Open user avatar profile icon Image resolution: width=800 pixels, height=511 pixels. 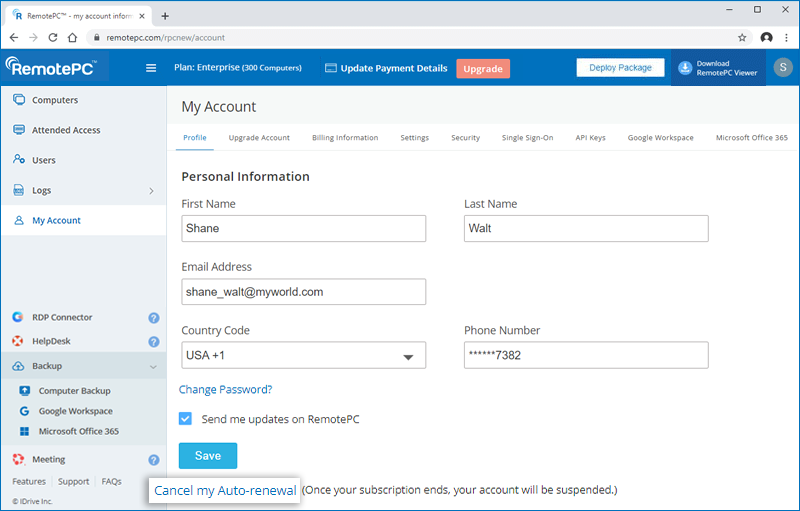pos(783,68)
